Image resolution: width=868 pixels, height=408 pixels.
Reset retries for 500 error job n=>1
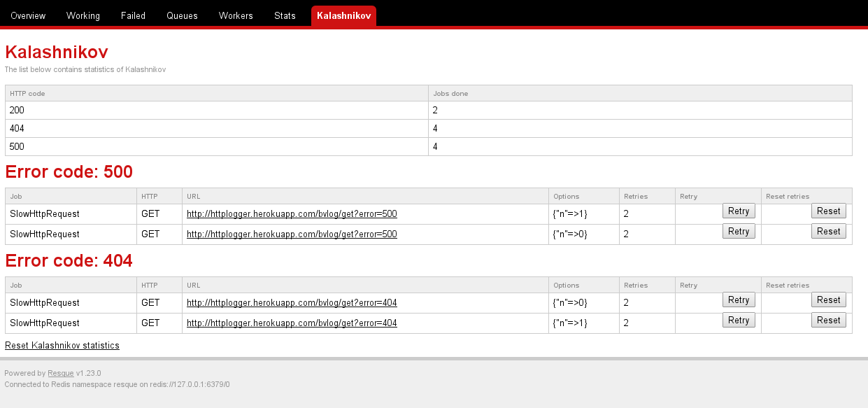point(829,211)
